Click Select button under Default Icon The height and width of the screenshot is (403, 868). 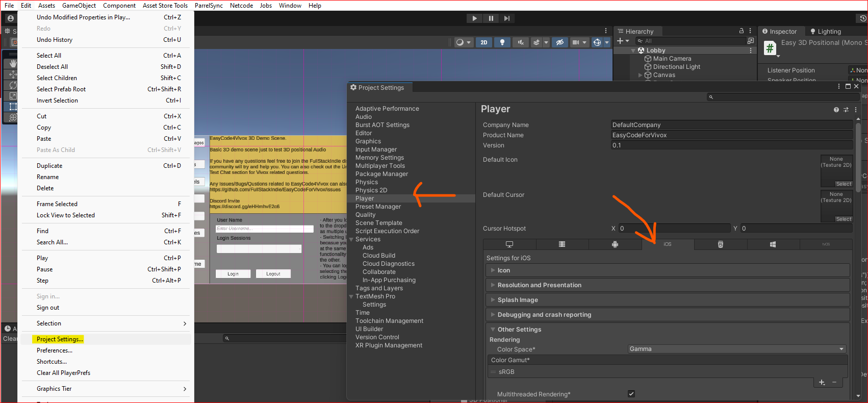(x=843, y=184)
